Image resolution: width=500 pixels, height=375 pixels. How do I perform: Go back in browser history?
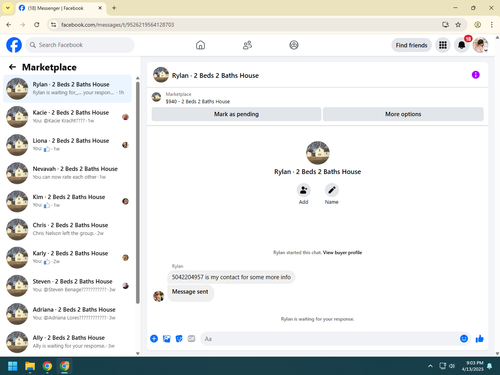(x=9, y=25)
